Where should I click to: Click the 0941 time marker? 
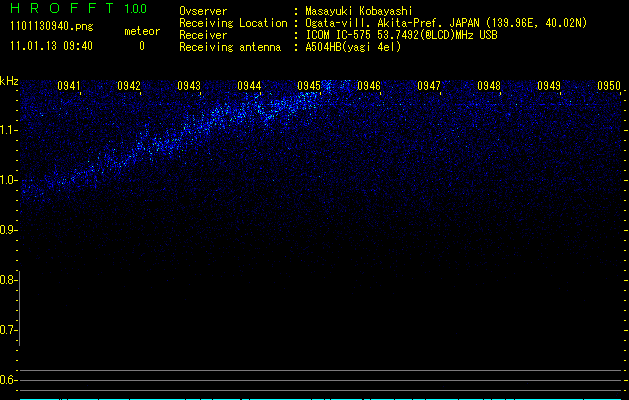[69, 86]
